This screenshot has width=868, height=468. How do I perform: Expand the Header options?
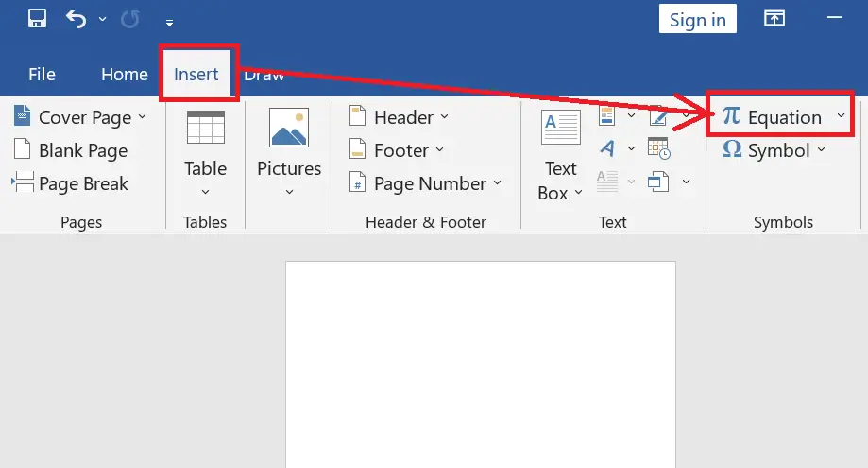[399, 117]
